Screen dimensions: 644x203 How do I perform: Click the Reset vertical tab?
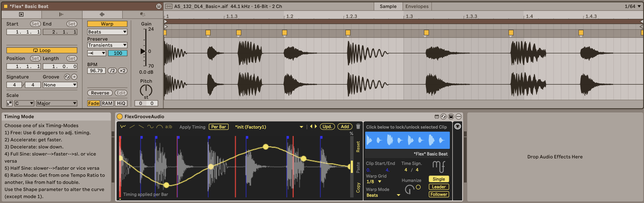[358, 146]
